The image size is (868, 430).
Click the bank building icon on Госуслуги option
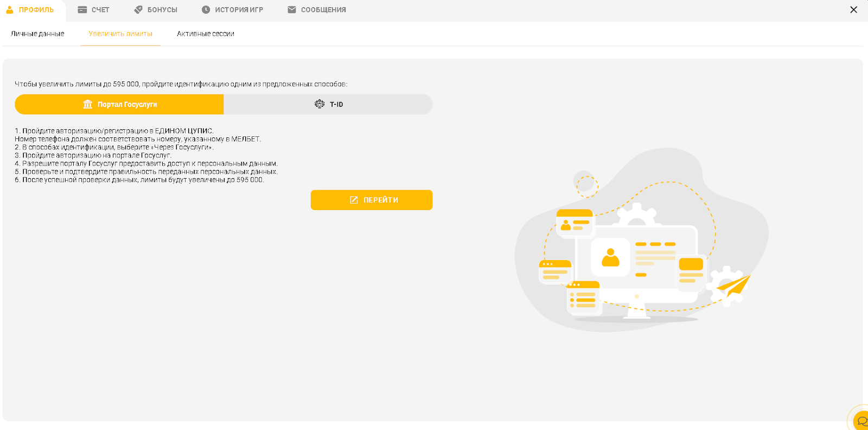[x=87, y=104]
